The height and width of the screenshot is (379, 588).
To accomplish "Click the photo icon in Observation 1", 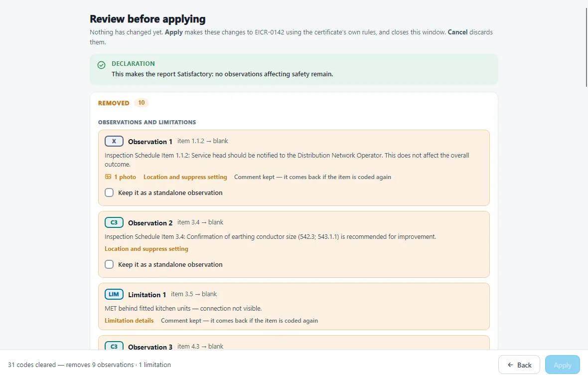I will point(108,177).
